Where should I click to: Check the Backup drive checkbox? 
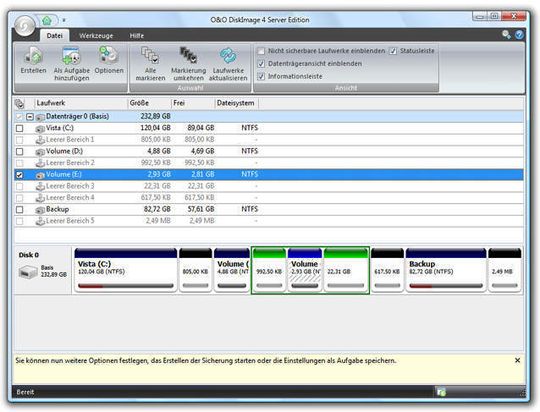pos(20,209)
